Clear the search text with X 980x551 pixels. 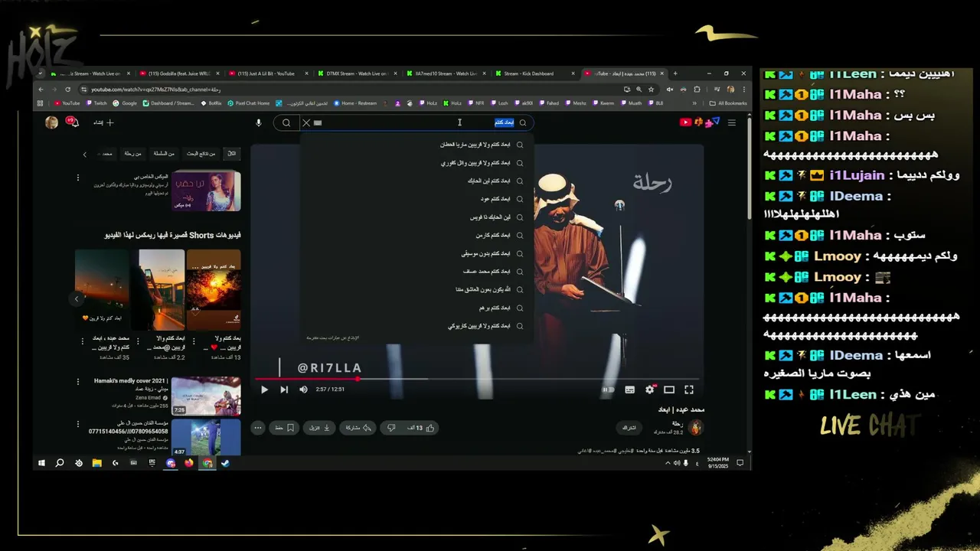(306, 122)
